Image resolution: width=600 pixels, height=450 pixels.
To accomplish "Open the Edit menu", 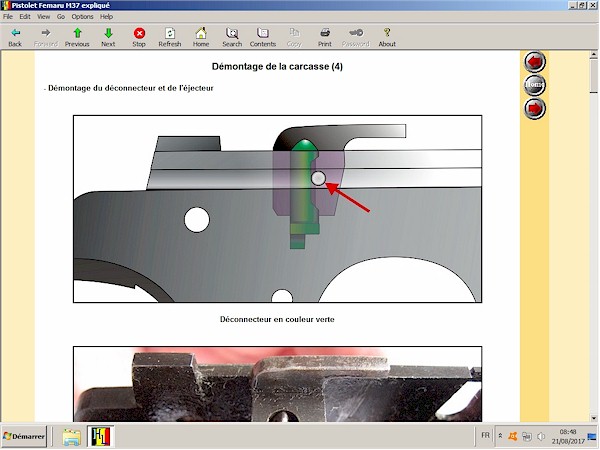I will [x=25, y=16].
